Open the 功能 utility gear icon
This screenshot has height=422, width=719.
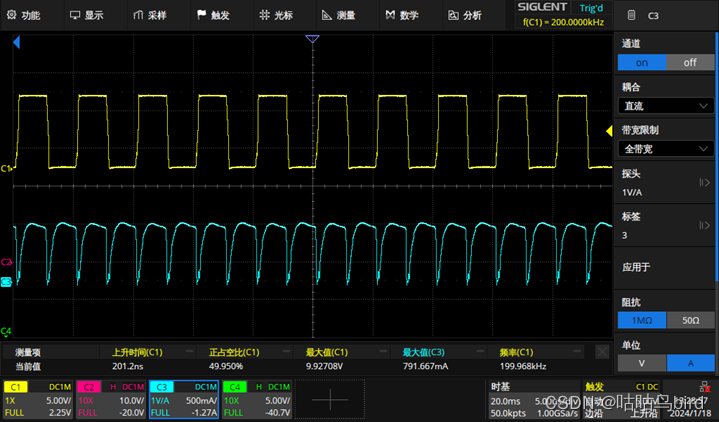[x=12, y=15]
